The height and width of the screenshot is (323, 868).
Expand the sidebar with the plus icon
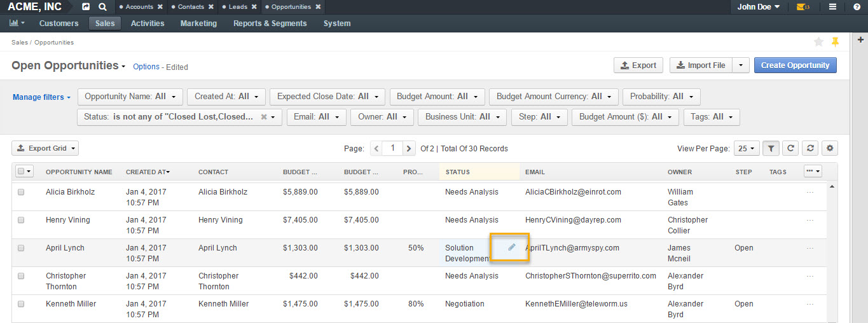(x=861, y=39)
